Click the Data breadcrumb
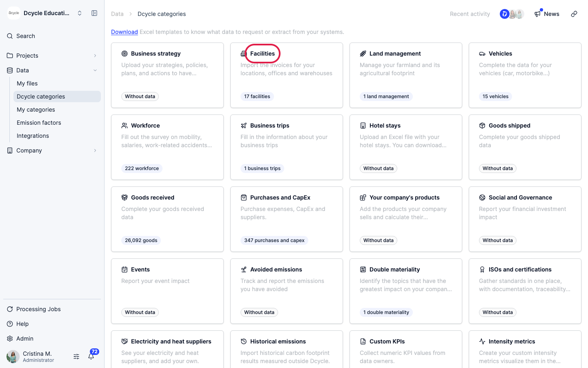The height and width of the screenshot is (368, 588). click(117, 14)
